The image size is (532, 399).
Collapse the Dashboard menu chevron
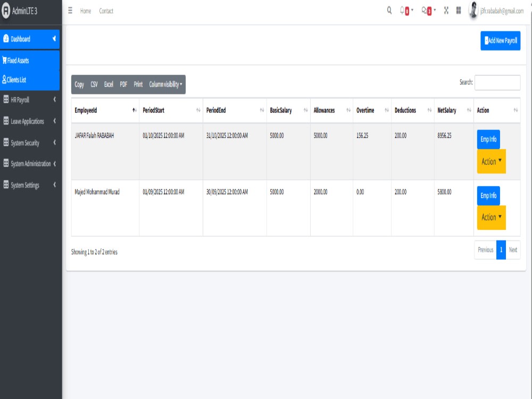coord(54,39)
